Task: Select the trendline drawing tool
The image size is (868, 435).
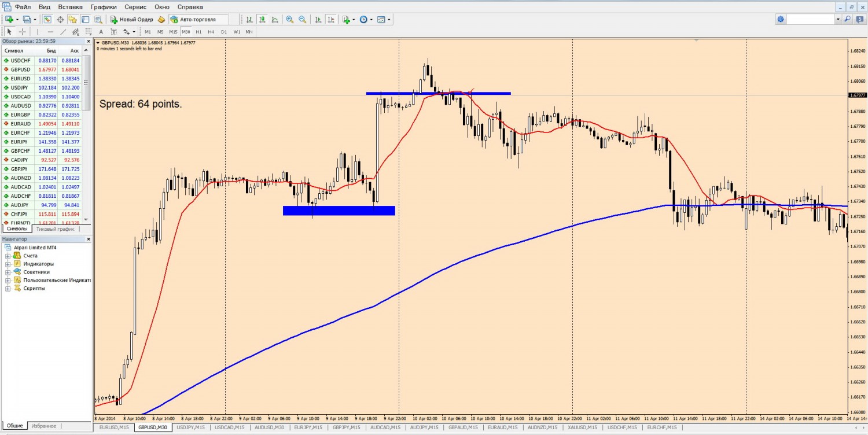Action: click(63, 32)
